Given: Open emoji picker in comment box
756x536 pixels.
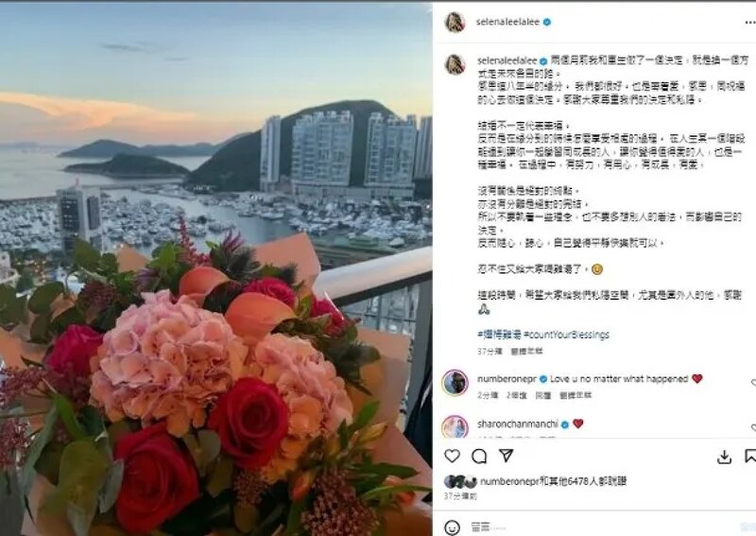Looking at the screenshot, I should (452, 527).
